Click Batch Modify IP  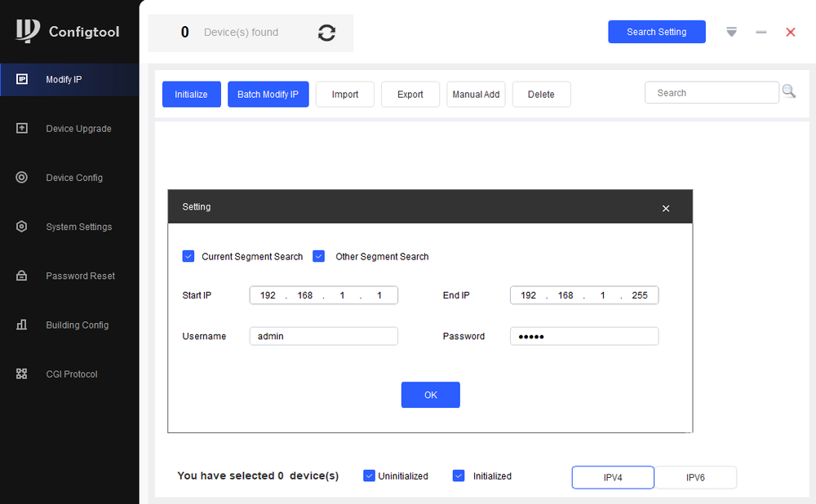[x=268, y=94]
